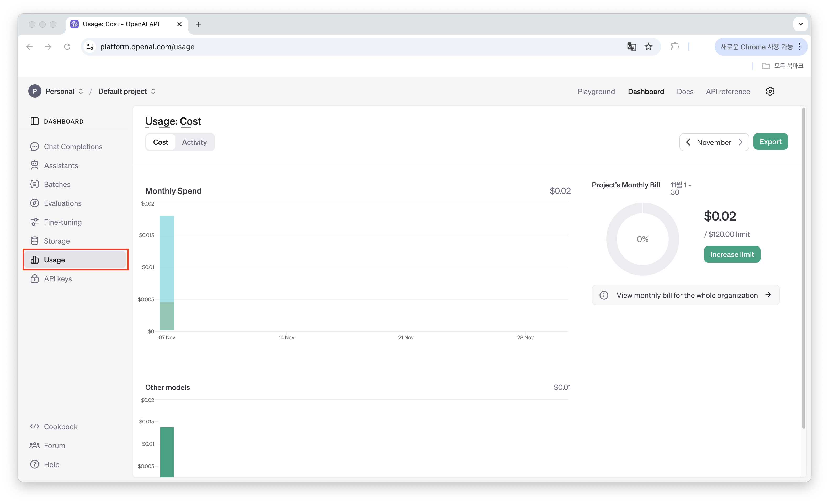Click the Export button

pos(770,142)
